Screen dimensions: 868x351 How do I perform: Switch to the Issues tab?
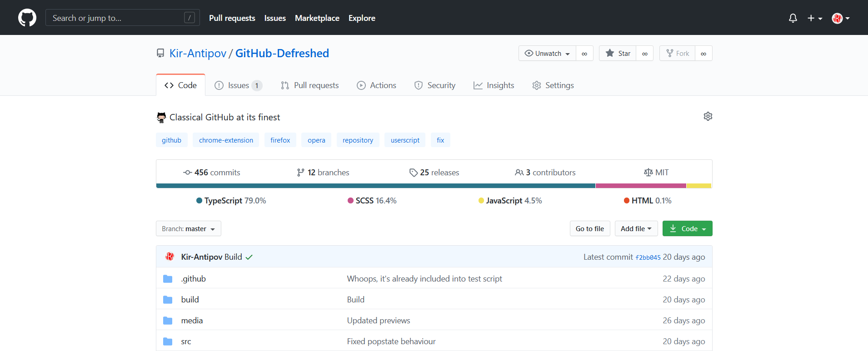[x=238, y=85]
